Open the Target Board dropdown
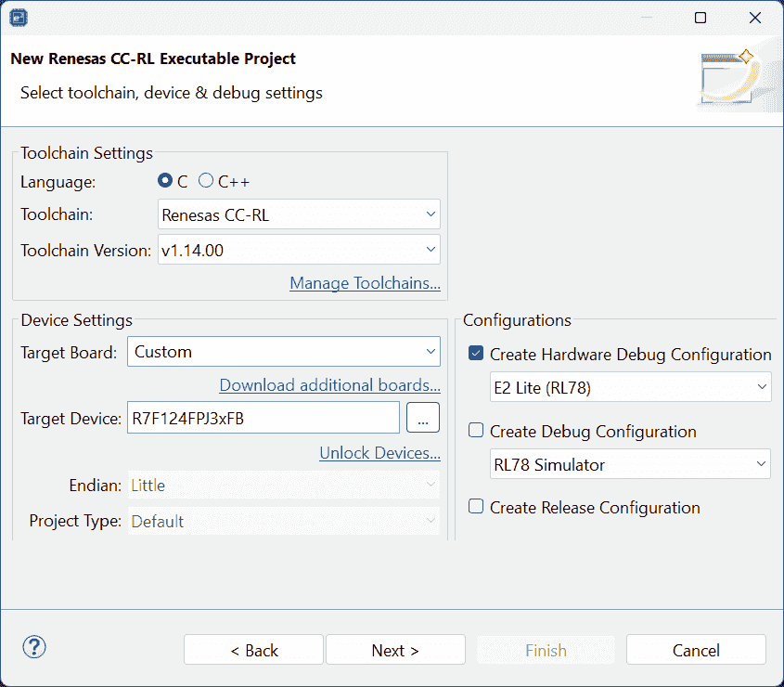784x687 pixels. point(283,352)
